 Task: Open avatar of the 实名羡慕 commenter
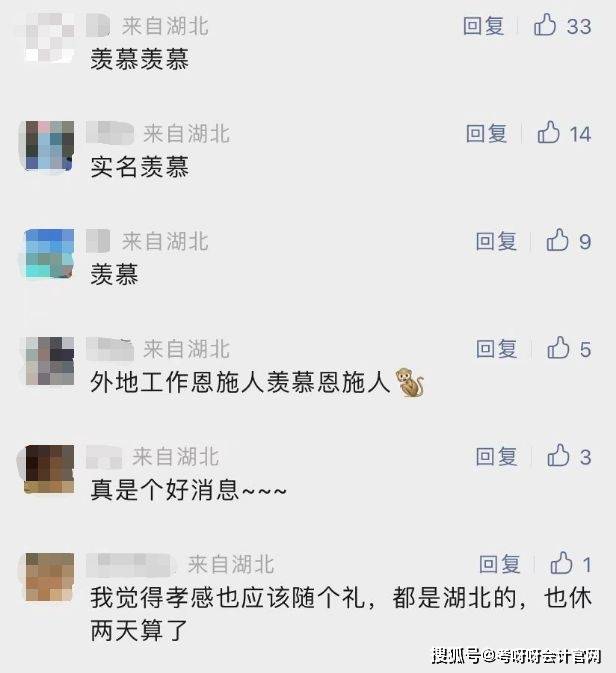(49, 146)
